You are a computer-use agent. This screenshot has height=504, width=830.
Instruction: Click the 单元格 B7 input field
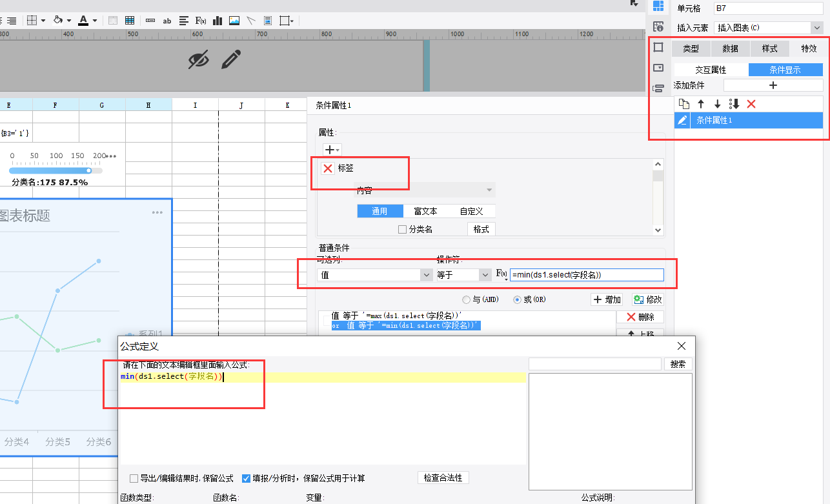(769, 8)
